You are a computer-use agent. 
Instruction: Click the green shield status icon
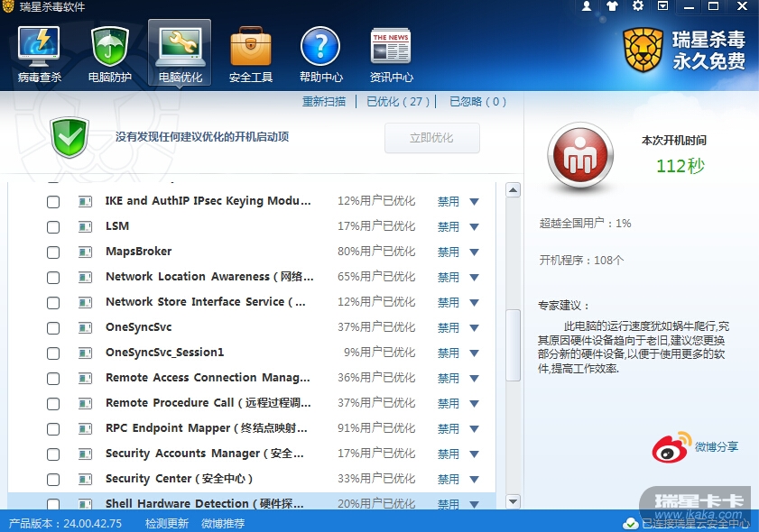(69, 137)
